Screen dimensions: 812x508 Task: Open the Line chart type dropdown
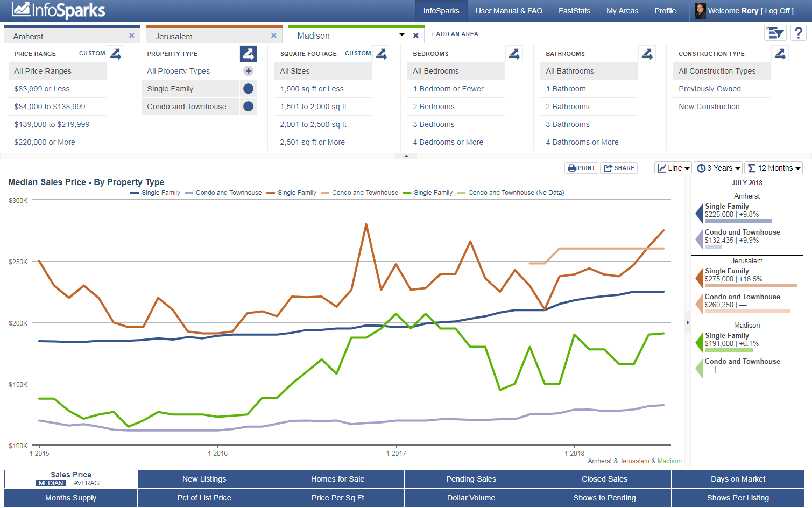pyautogui.click(x=674, y=168)
